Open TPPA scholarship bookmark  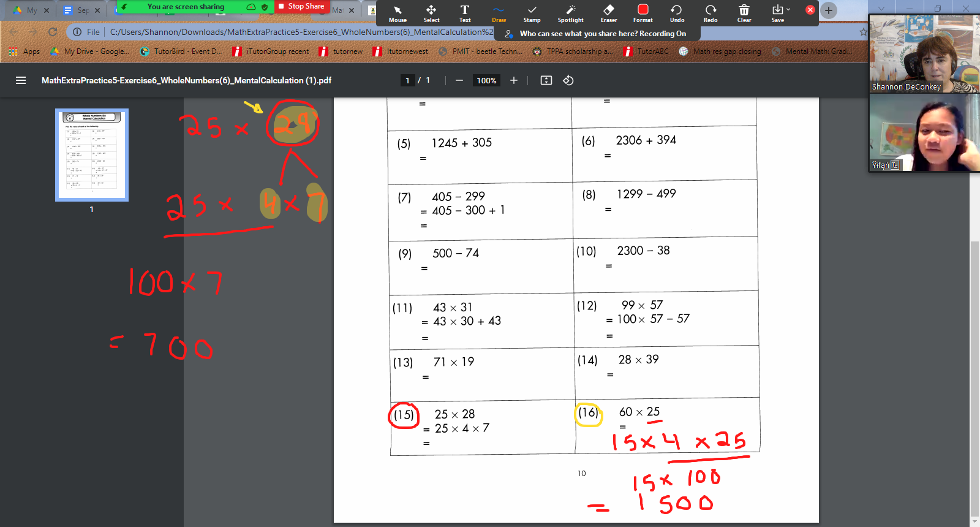point(573,51)
